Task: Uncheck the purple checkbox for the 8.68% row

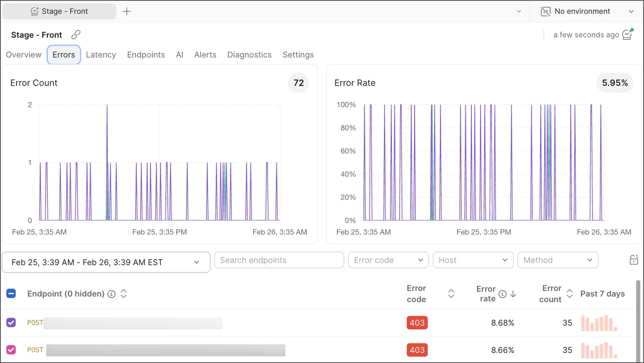Action: (x=11, y=322)
